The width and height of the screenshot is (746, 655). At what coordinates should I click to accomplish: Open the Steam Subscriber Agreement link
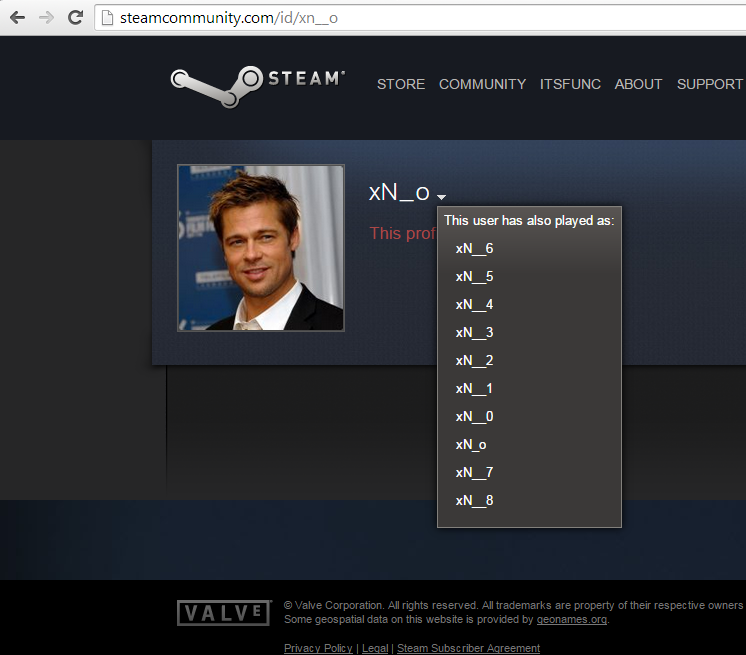coord(469,648)
